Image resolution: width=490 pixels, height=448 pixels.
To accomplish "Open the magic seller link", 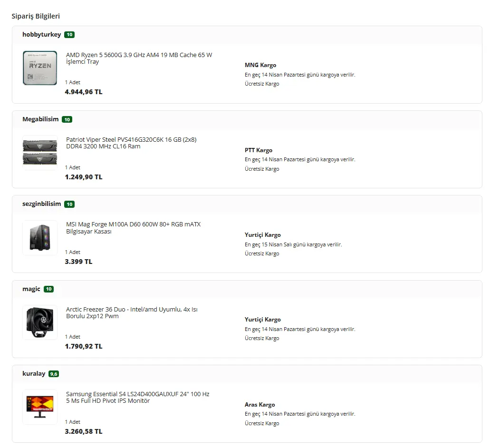I will (x=31, y=289).
